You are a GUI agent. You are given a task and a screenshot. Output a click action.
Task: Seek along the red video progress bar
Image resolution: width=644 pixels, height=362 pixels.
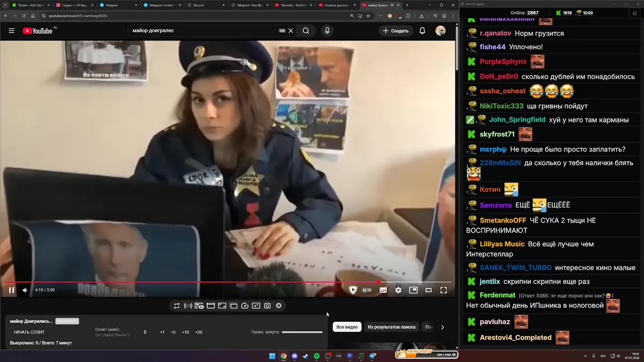pyautogui.click(x=226, y=283)
